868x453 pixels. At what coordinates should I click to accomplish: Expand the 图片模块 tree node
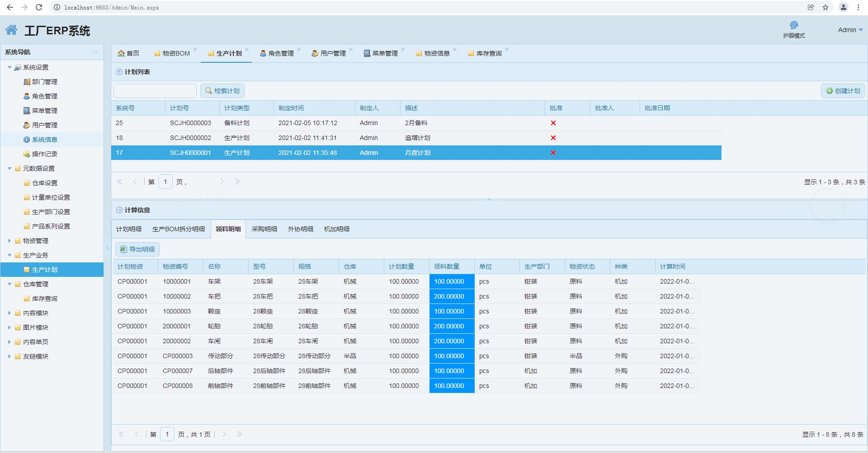pyautogui.click(x=9, y=327)
